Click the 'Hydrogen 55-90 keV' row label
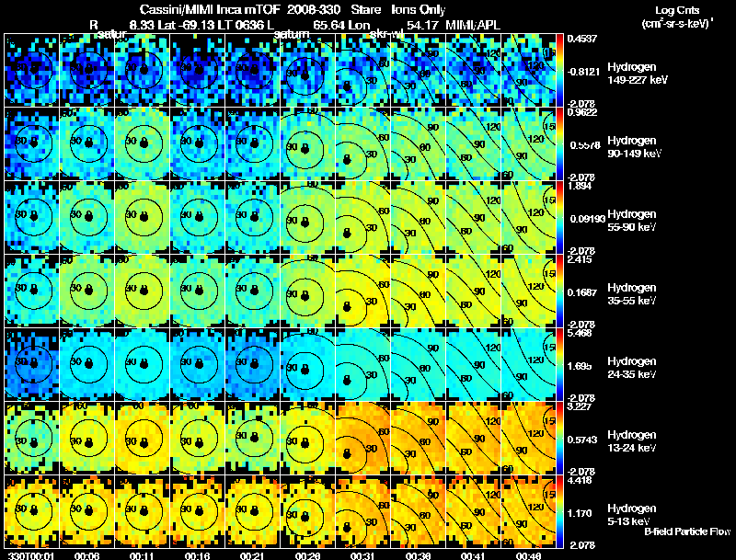 point(632,221)
